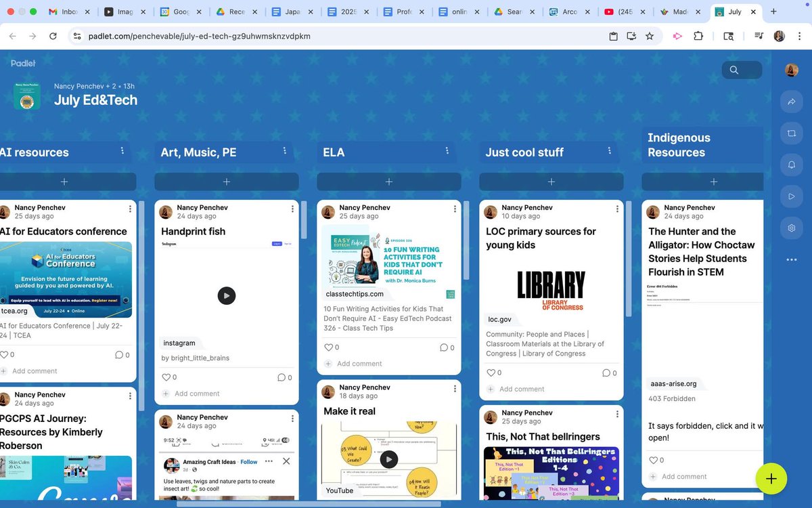Add post to Just cool stuff column

551,182
